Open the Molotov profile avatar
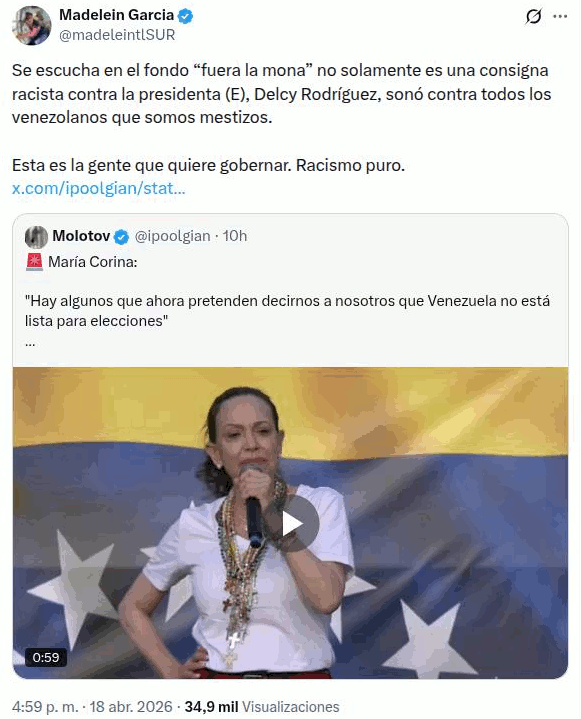This screenshot has height=719, width=581. (x=36, y=237)
